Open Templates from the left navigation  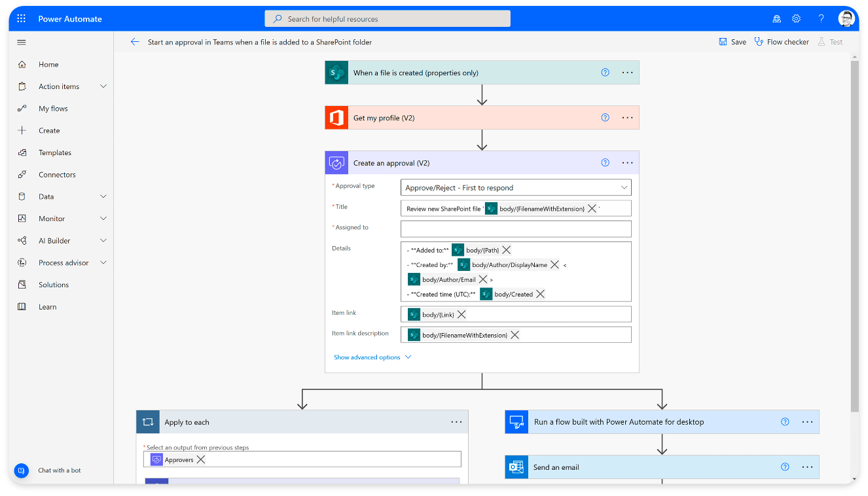pyautogui.click(x=55, y=152)
